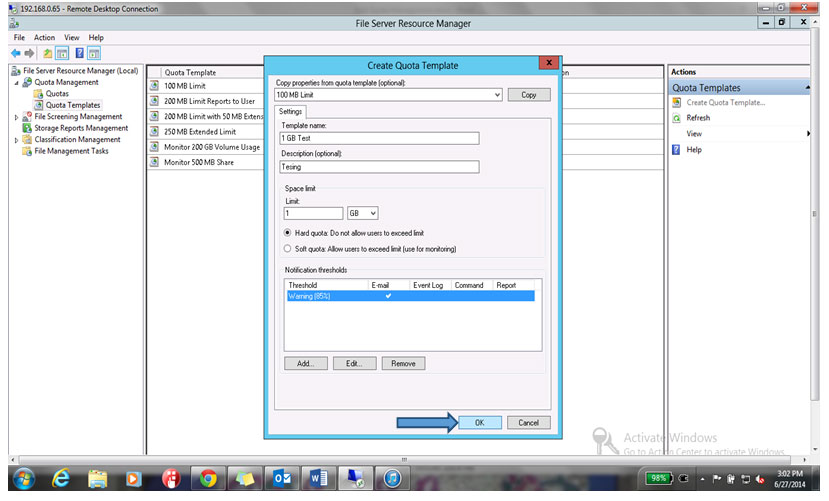The width and height of the screenshot is (829, 501).
Task: Click the icon beside Monitor 500 MB Share
Action: [x=154, y=162]
